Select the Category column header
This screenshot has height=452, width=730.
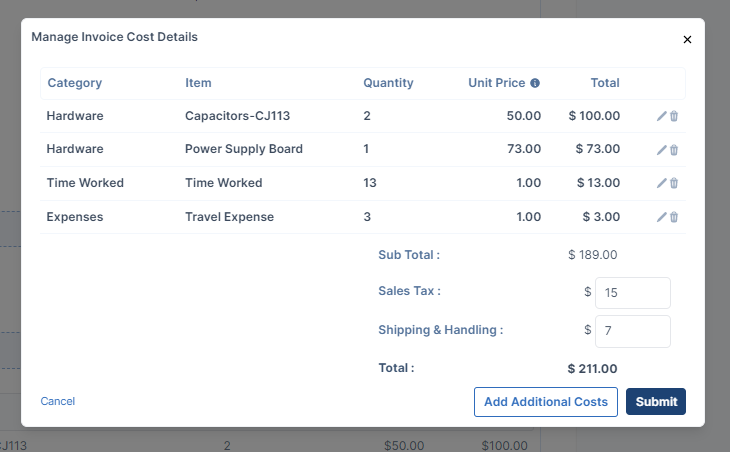74,83
